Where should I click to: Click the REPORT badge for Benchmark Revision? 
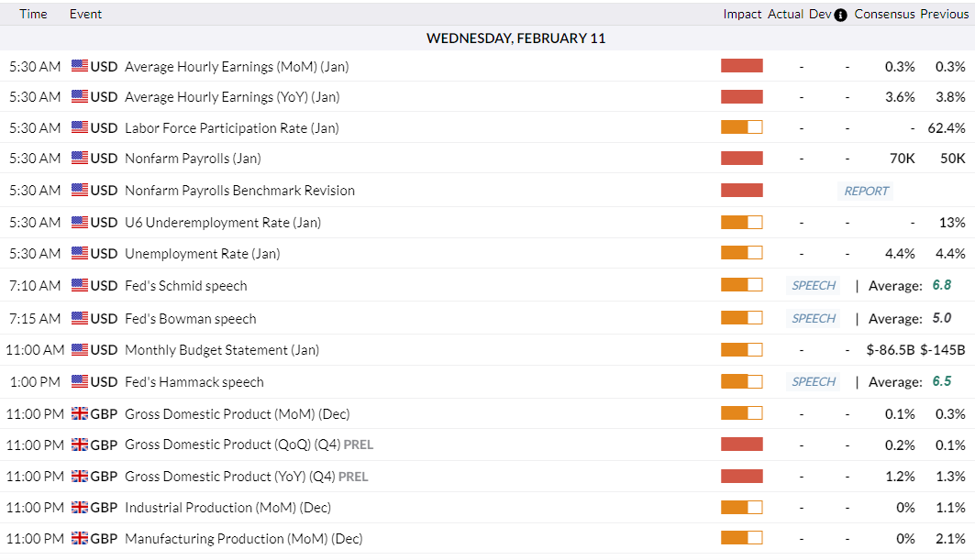click(866, 191)
